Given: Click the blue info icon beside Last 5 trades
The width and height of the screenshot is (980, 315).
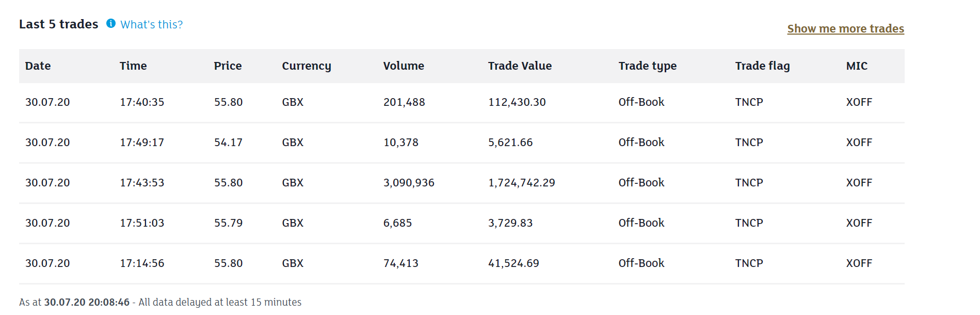Looking at the screenshot, I should click(x=110, y=23).
